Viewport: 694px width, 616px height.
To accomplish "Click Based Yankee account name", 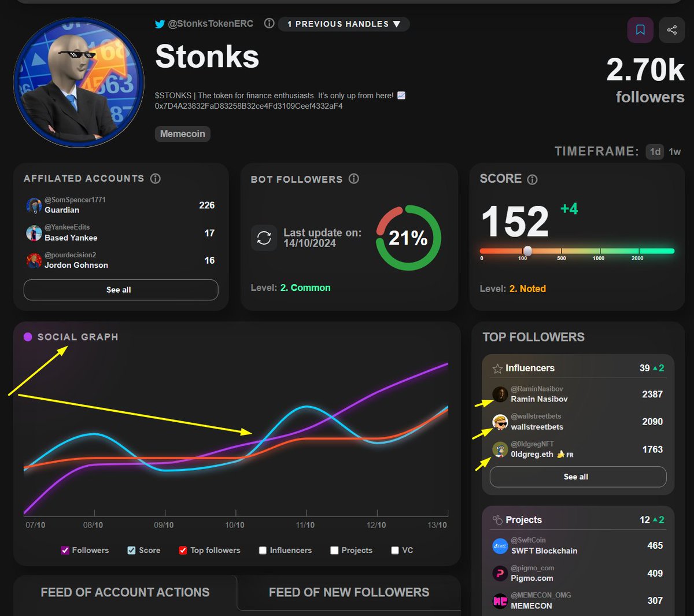I will pyautogui.click(x=71, y=238).
